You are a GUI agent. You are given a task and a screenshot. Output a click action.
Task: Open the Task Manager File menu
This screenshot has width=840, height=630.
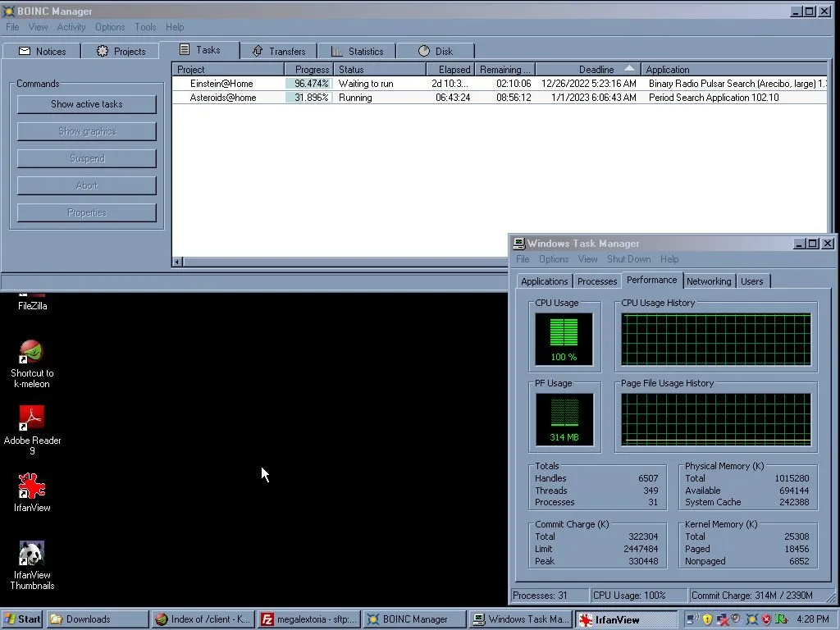523,259
